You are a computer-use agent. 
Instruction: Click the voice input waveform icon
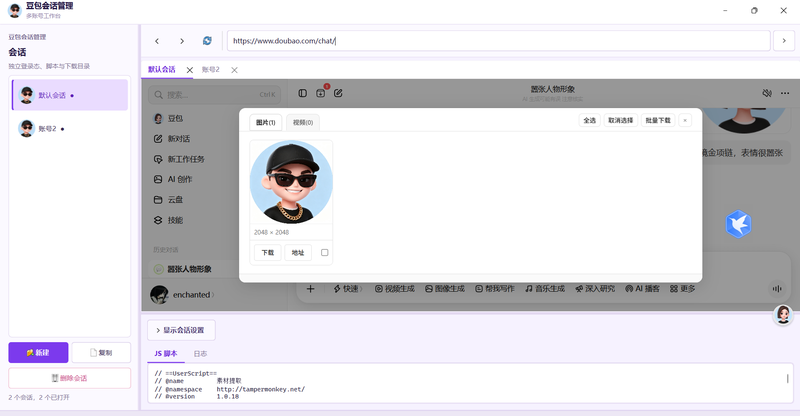click(777, 289)
